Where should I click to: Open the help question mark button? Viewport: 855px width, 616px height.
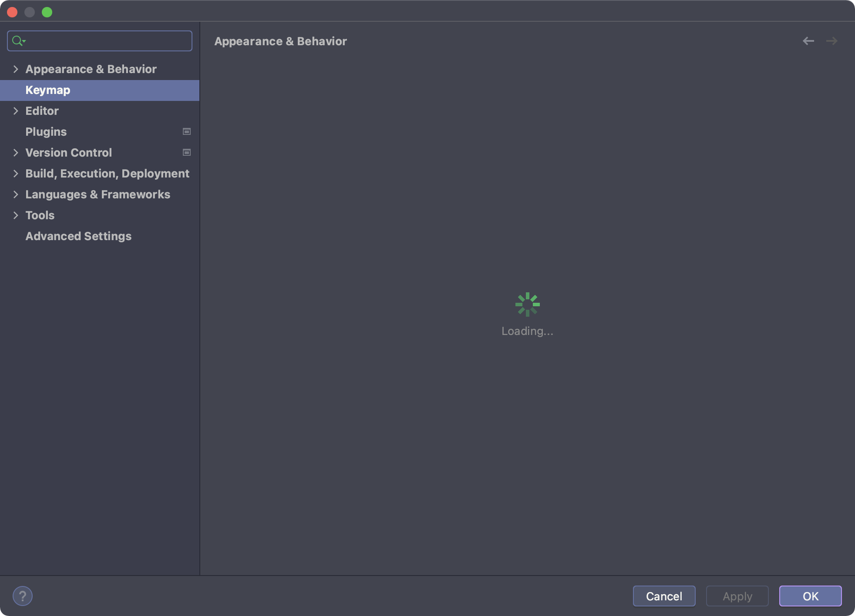point(23,596)
